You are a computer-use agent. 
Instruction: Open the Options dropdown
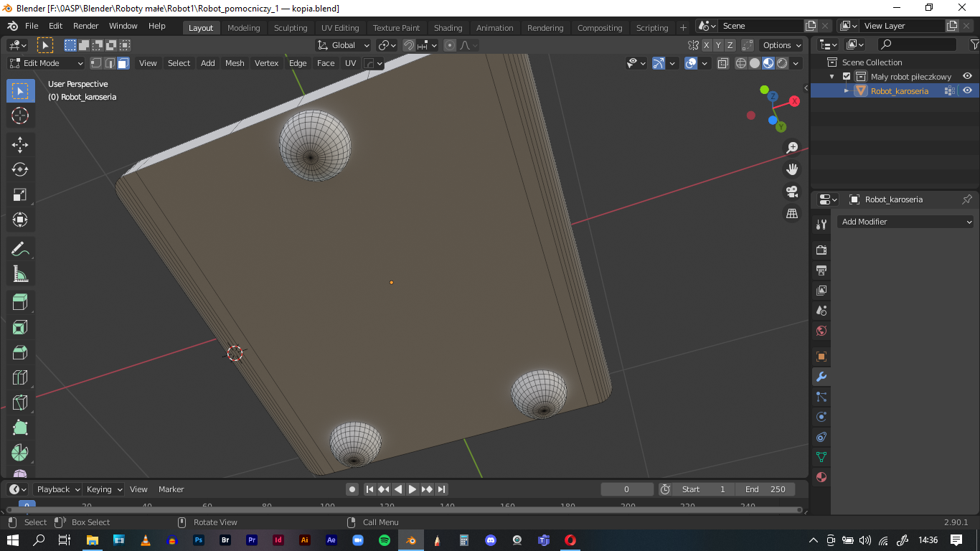point(782,45)
